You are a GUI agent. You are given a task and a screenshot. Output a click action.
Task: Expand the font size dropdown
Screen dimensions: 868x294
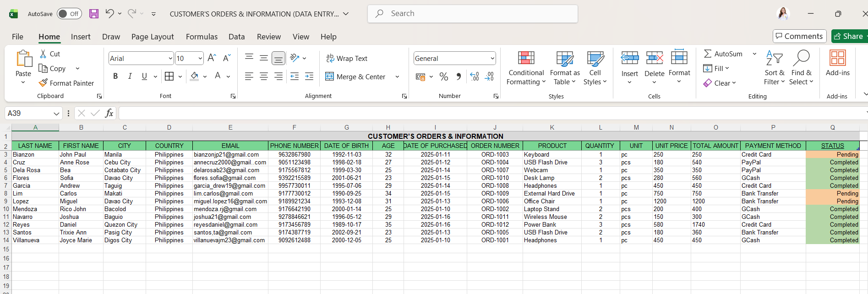click(200, 58)
